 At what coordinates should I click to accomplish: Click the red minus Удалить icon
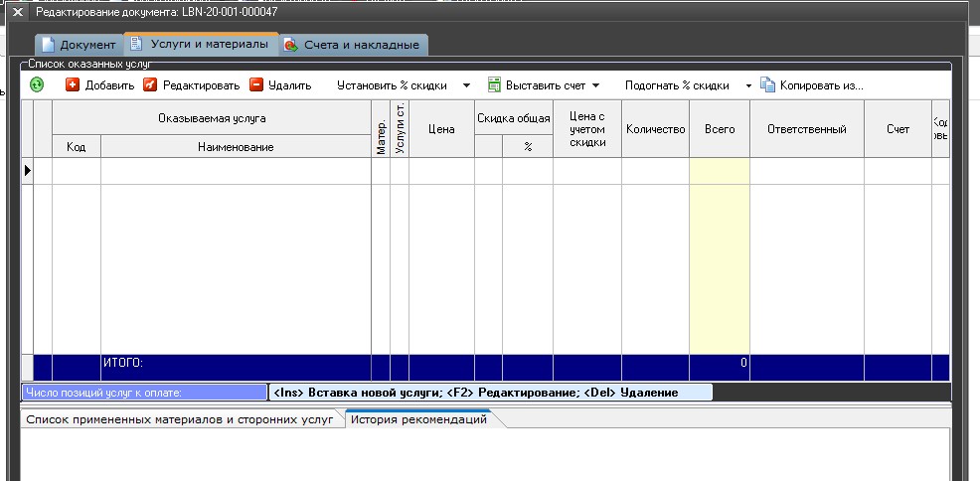click(x=256, y=85)
